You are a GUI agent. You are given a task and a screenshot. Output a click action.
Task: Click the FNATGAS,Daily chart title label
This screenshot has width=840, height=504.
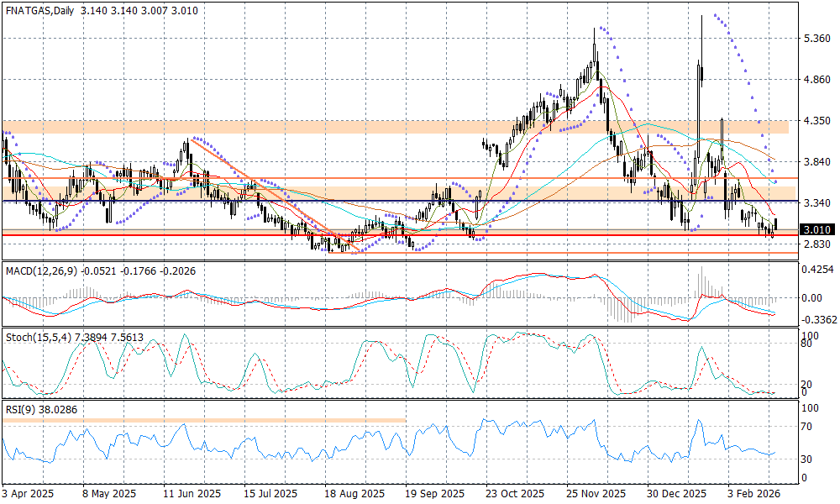click(38, 10)
